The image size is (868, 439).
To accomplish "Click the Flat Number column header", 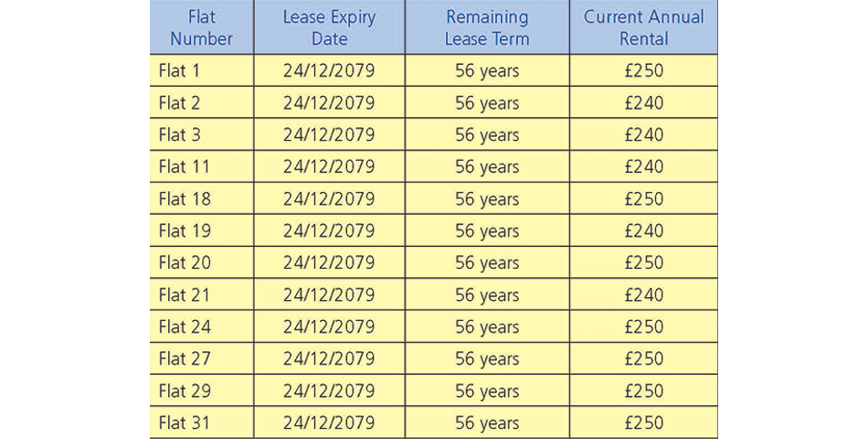I will pyautogui.click(x=202, y=27).
